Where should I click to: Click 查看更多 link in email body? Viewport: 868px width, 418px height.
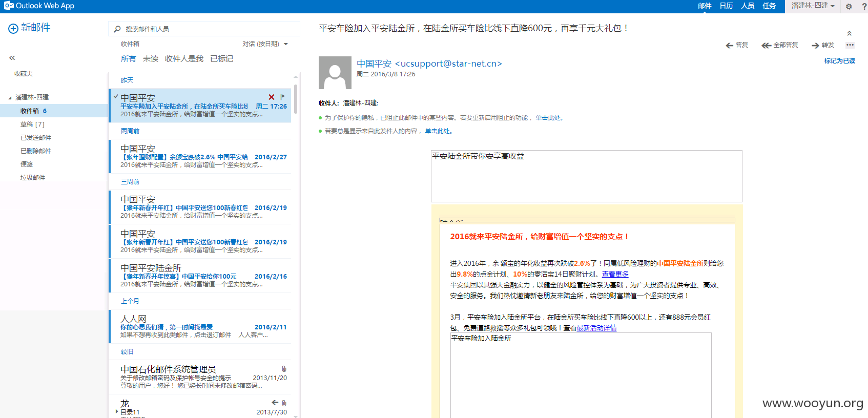click(615, 274)
